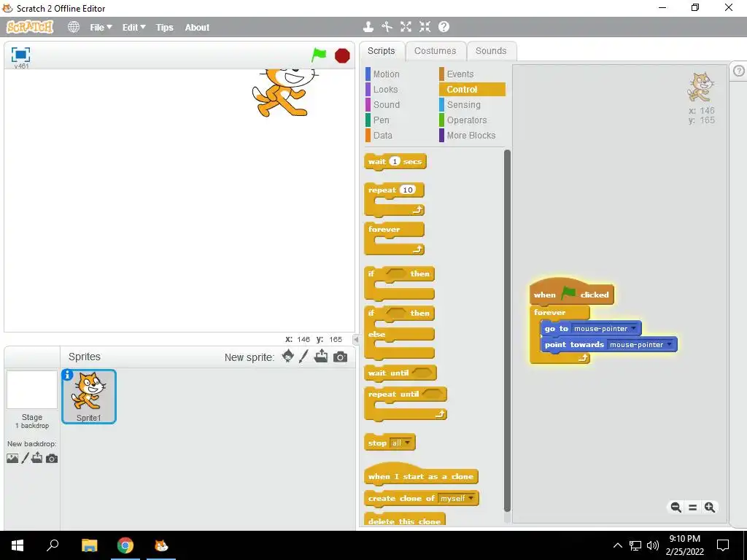Click the red stop sign button
Image resolution: width=747 pixels, height=560 pixels.
pyautogui.click(x=342, y=55)
